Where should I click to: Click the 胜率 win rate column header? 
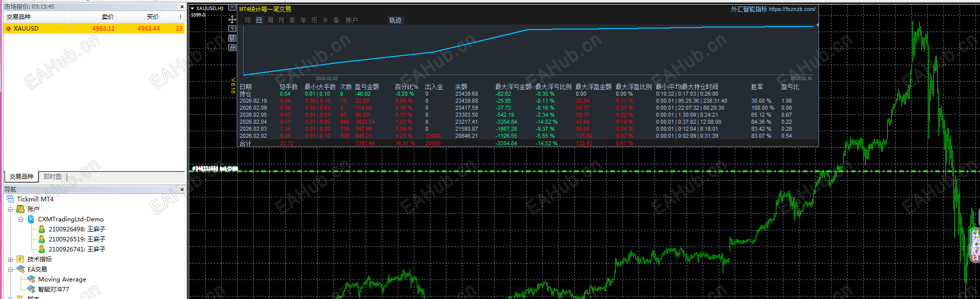757,87
